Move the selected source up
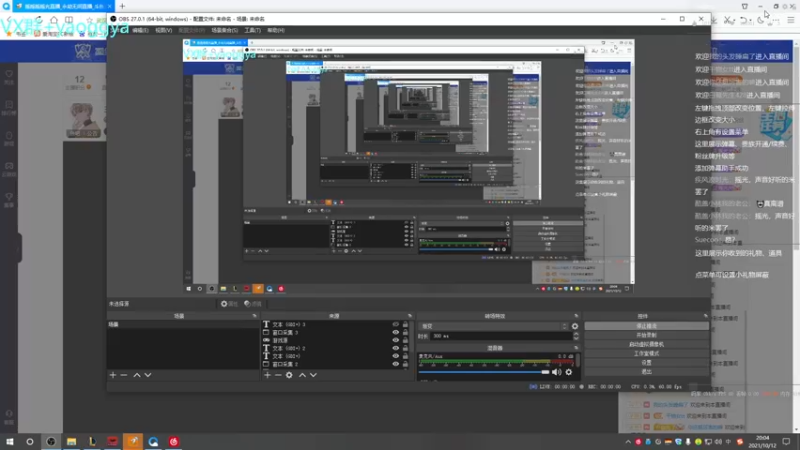The width and height of the screenshot is (800, 450). [x=302, y=375]
